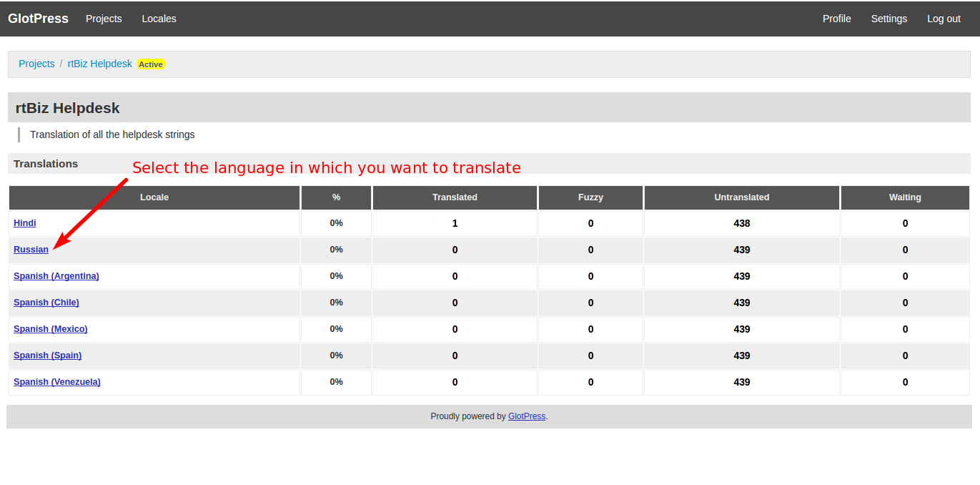Image resolution: width=980 pixels, height=485 pixels.
Task: Click Spanish (Spain) fuzzy count 0
Action: (590, 356)
